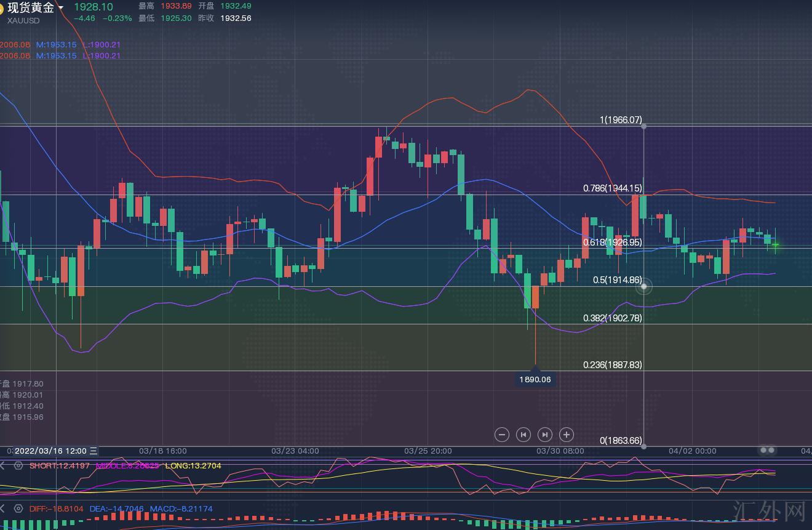Click the first-row Bollinger M:1953.15 value
The width and height of the screenshot is (812, 530).
pos(56,45)
